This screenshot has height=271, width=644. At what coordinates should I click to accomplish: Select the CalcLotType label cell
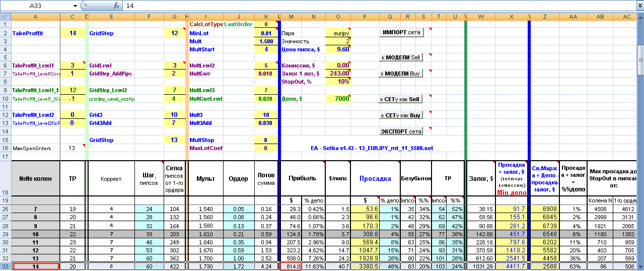tap(206, 24)
